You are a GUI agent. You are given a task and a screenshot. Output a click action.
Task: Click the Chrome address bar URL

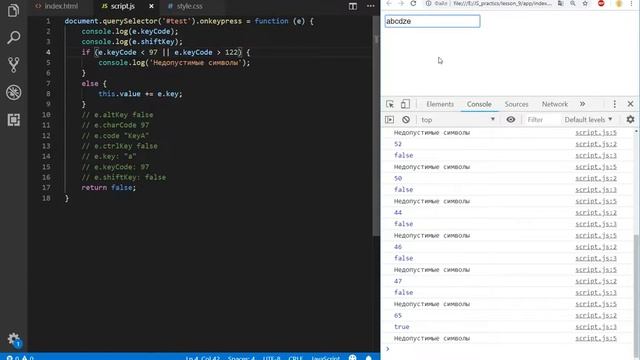point(502,3)
